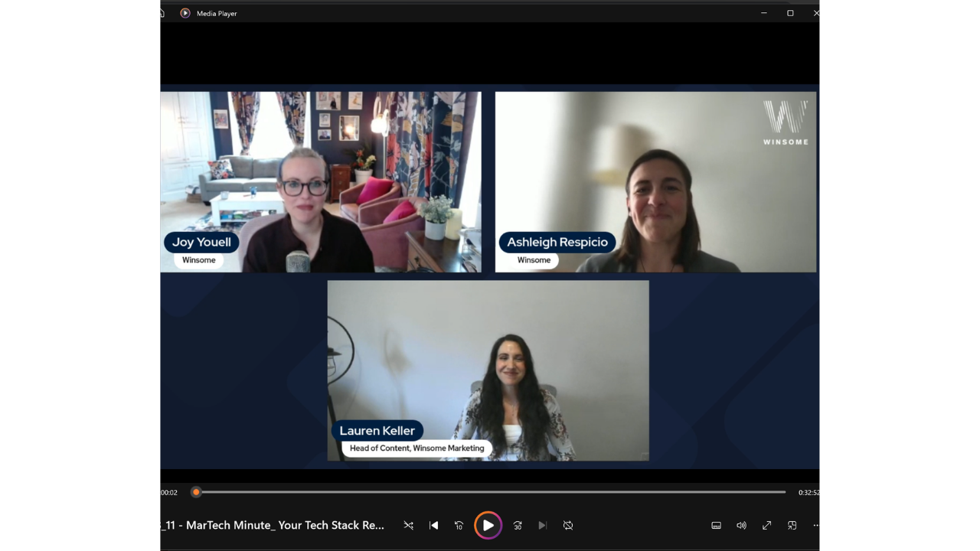Toggle subtitles and captions
Image resolution: width=980 pixels, height=551 pixels.
(716, 526)
